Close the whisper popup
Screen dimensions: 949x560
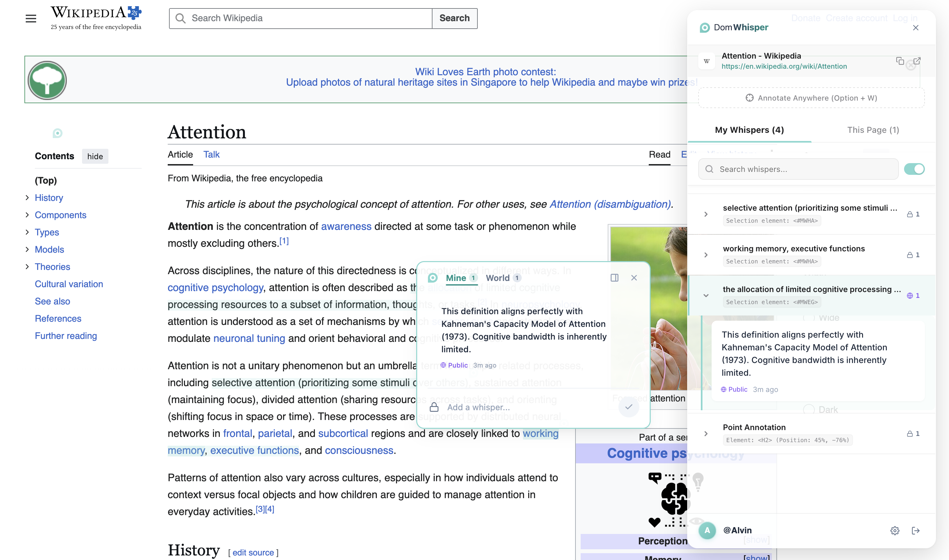tap(634, 278)
